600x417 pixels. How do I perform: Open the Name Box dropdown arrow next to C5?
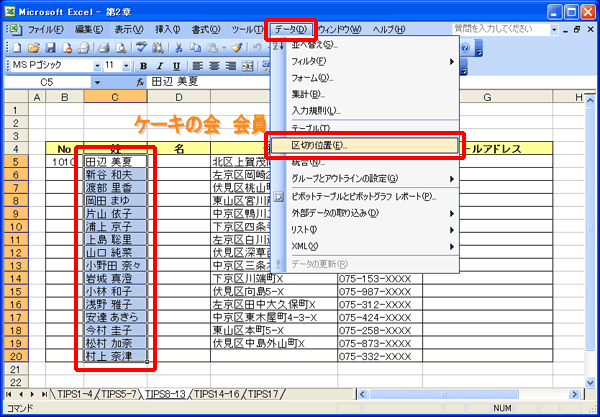[x=97, y=82]
